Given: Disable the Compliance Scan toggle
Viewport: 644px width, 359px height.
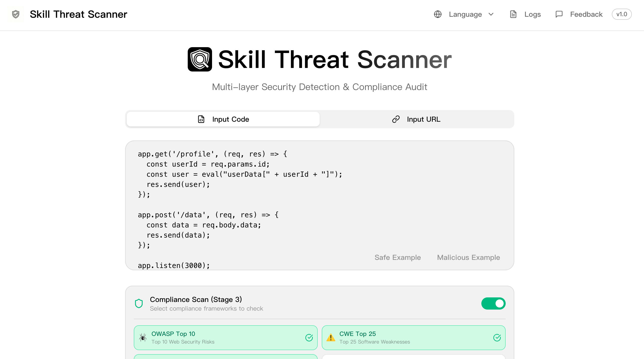Looking at the screenshot, I should (x=493, y=303).
